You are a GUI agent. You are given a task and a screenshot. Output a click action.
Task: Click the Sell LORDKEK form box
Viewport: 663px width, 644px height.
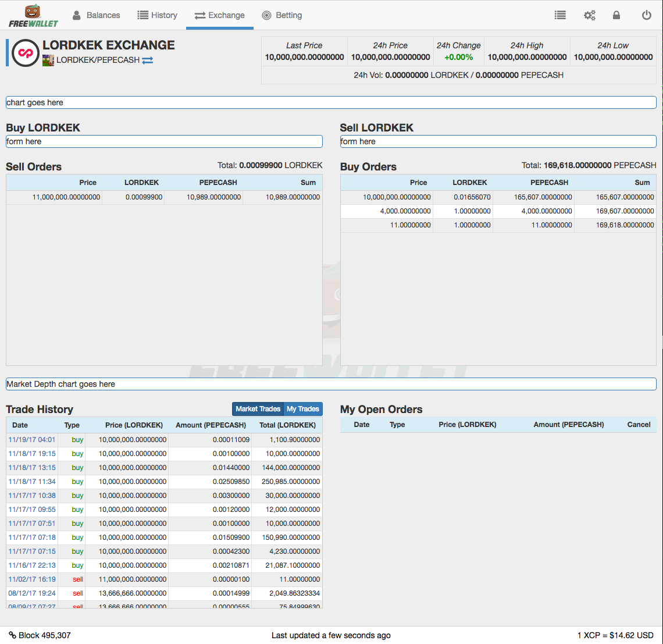pyautogui.click(x=498, y=141)
